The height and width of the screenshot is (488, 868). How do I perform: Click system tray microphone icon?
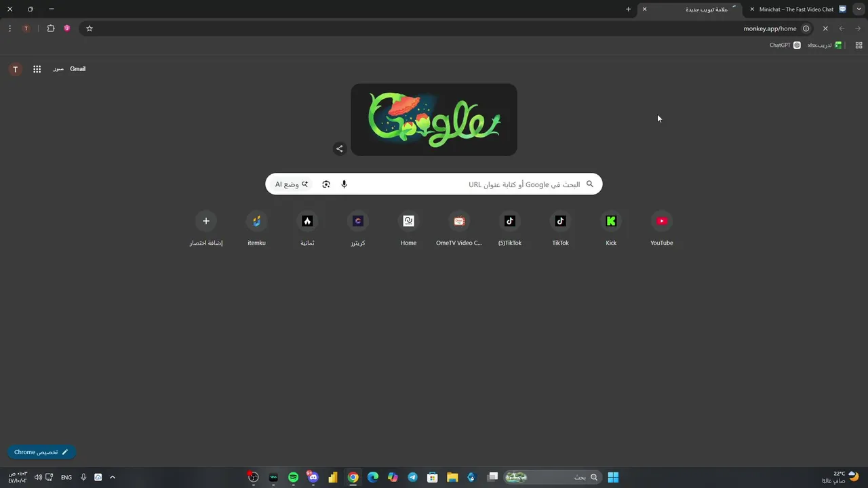point(83,477)
